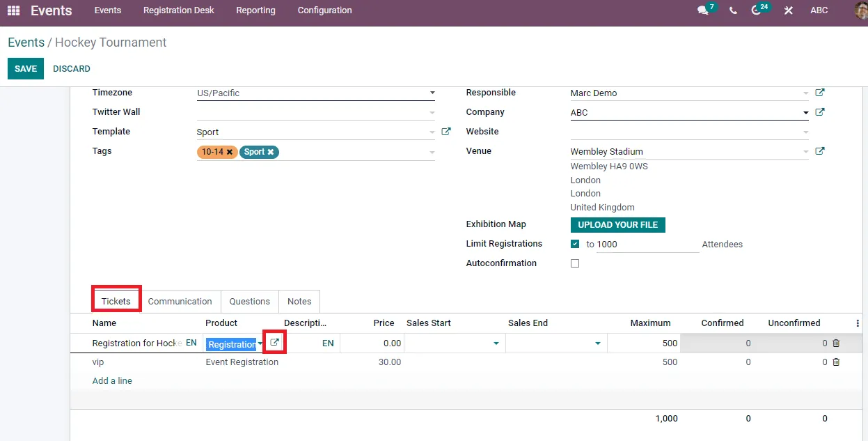Edit the Registration for Hockey name field
The image size is (868, 441).
pos(137,343)
